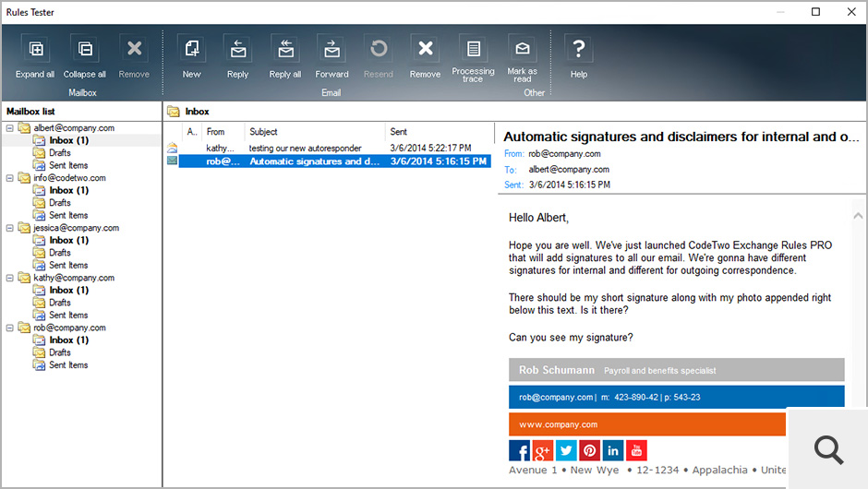The image size is (868, 489).
Task: Mark the message as read
Action: pos(522,51)
